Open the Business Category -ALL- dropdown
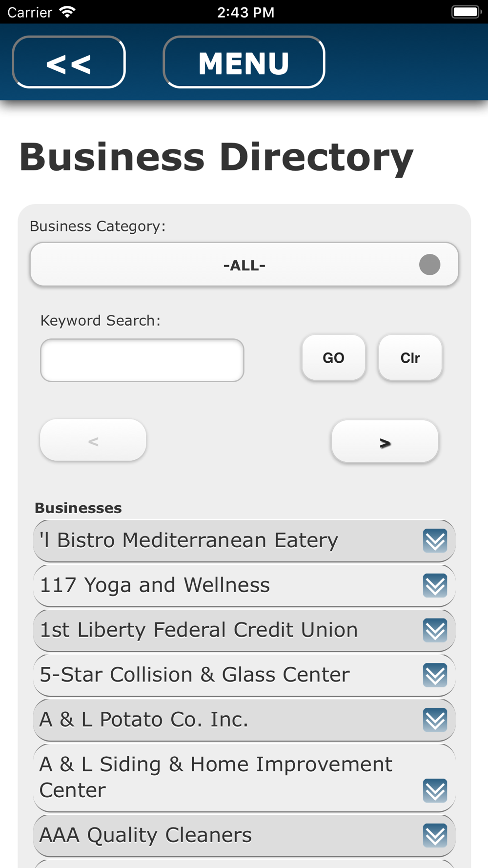 tap(244, 265)
